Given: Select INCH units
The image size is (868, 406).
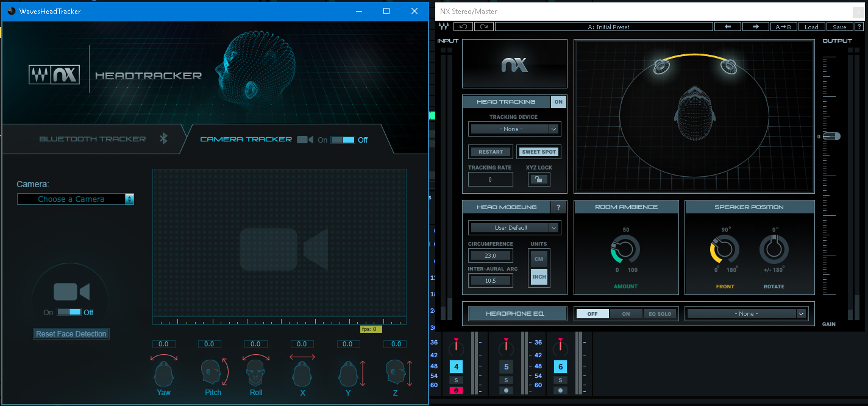Looking at the screenshot, I should (x=539, y=277).
